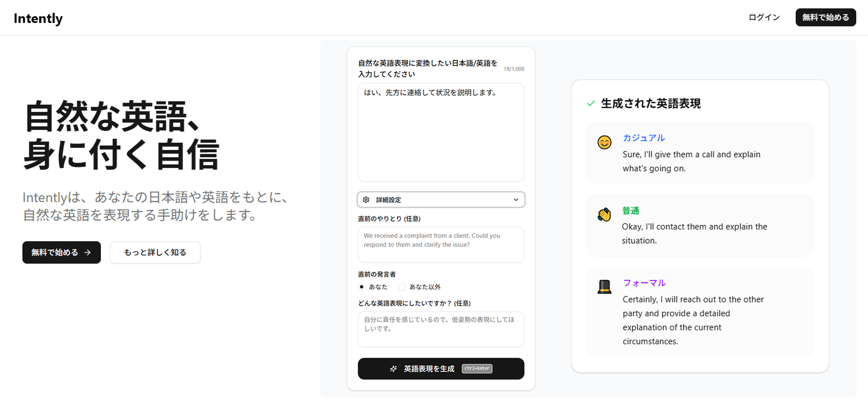Click the Intently logo
The width and height of the screenshot is (868, 403).
[x=38, y=18]
